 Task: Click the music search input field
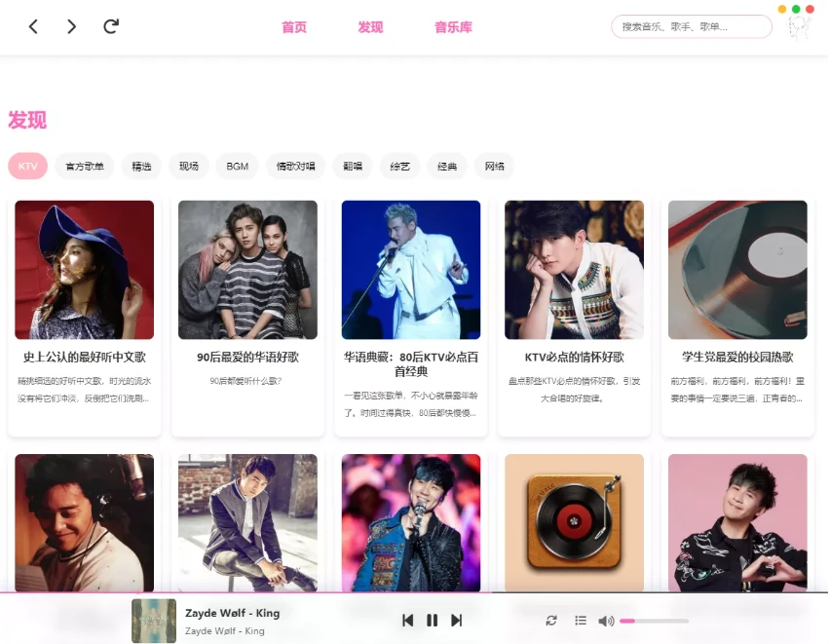(691, 27)
